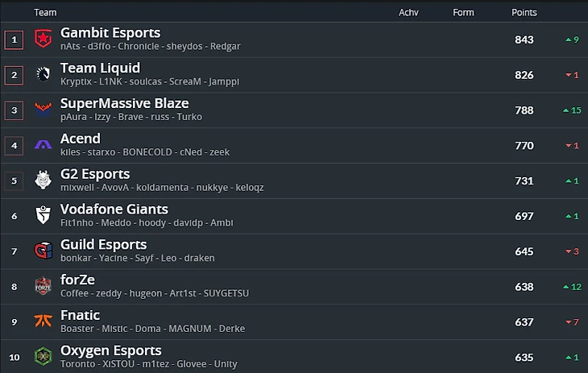Open the Gambit Esports team page
This screenshot has width=588, height=373.
pyautogui.click(x=110, y=33)
